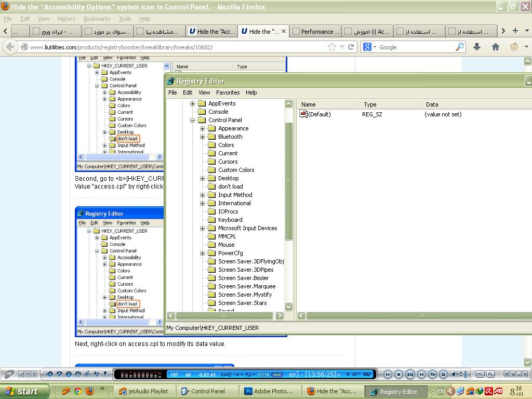The width and height of the screenshot is (532, 399).
Task: Reload the page in Firefox
Action: (x=351, y=47)
